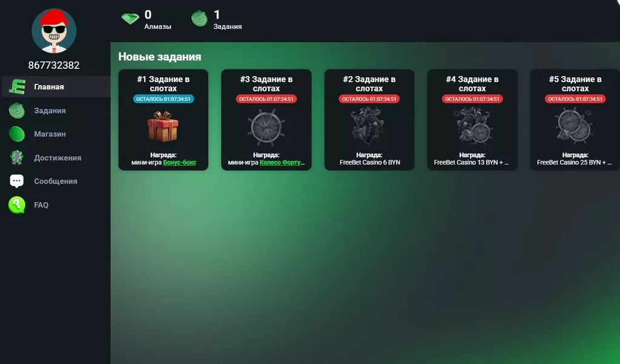Click the gift box image in task #1
The image size is (620, 364).
tap(163, 126)
